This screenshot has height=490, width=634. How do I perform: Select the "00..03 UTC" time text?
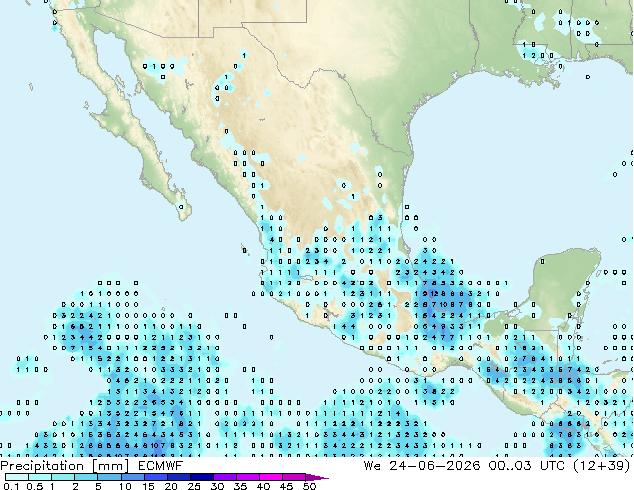527,466
